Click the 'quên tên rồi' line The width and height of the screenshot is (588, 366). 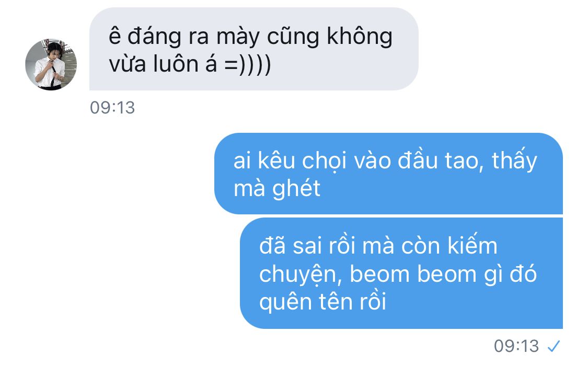tap(322, 302)
